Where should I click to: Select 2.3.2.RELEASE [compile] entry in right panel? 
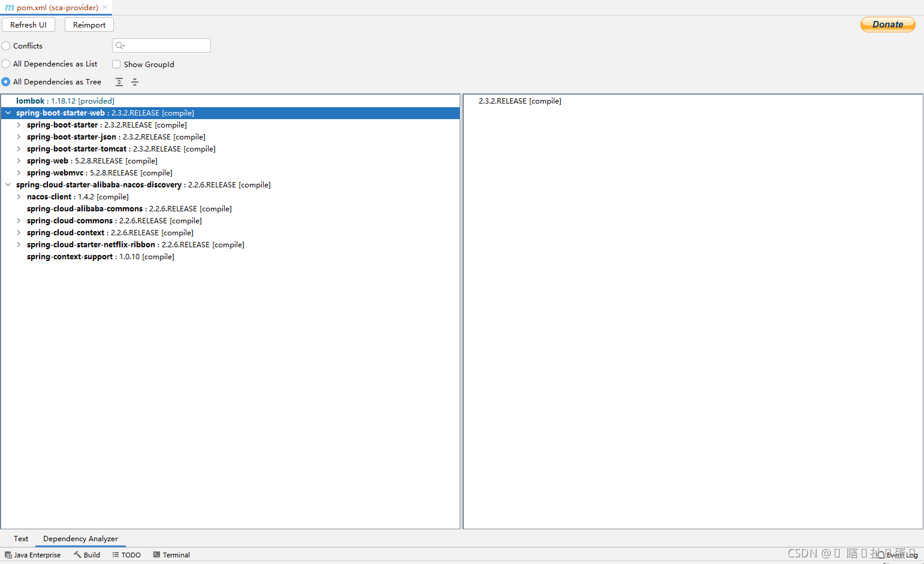coord(520,101)
